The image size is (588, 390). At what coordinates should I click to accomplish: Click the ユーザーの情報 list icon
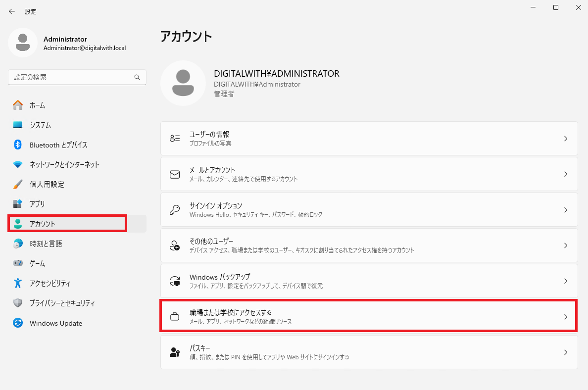[x=175, y=139]
